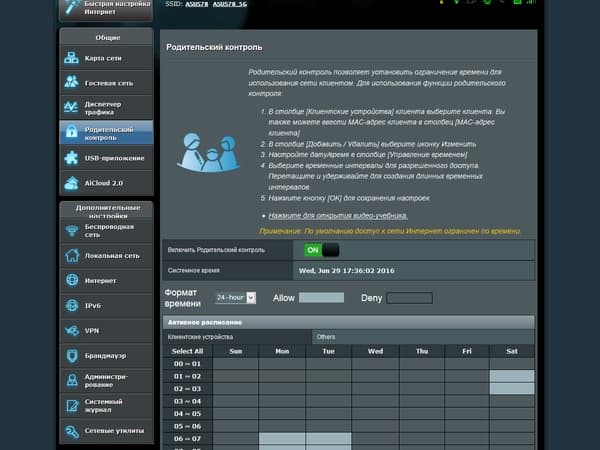
Task: Toggle Tue 06 ~ 07 time slot
Action: click(x=328, y=439)
